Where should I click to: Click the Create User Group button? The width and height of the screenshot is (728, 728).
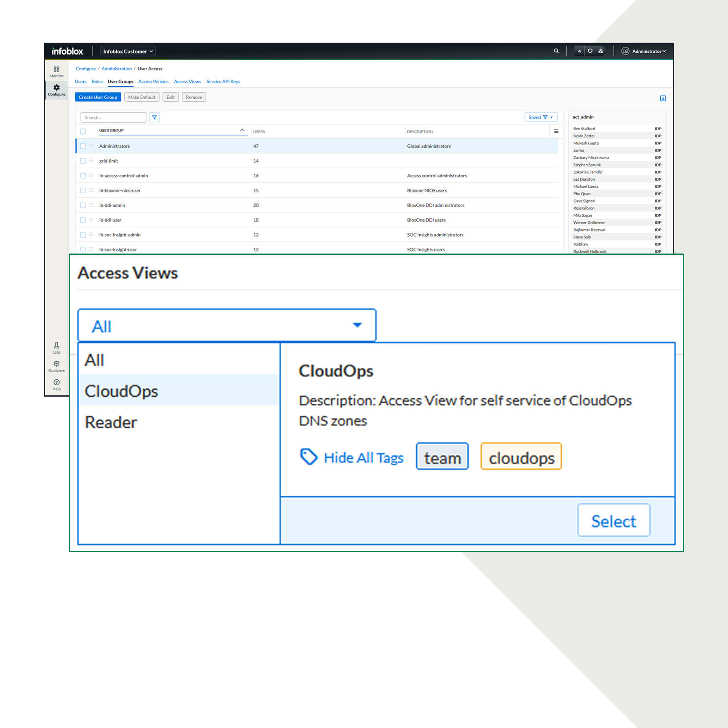(98, 97)
